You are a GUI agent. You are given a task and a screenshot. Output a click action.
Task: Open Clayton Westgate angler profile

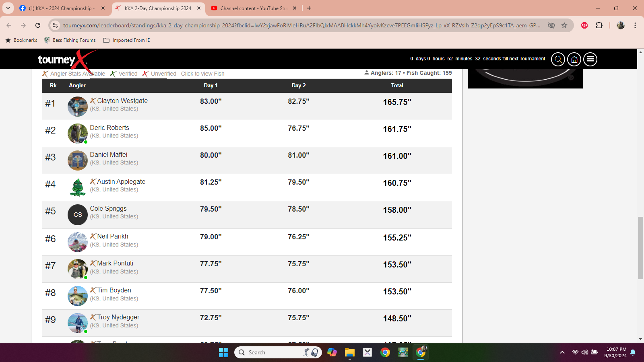click(x=122, y=101)
